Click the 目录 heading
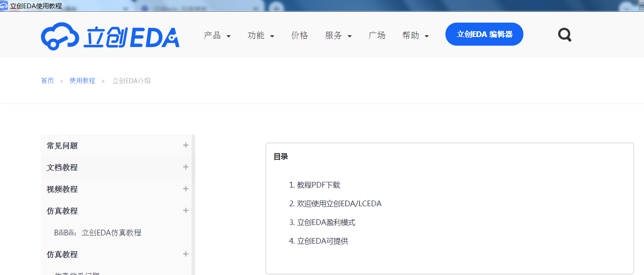Screen dimensions: 644x275 tap(281, 157)
